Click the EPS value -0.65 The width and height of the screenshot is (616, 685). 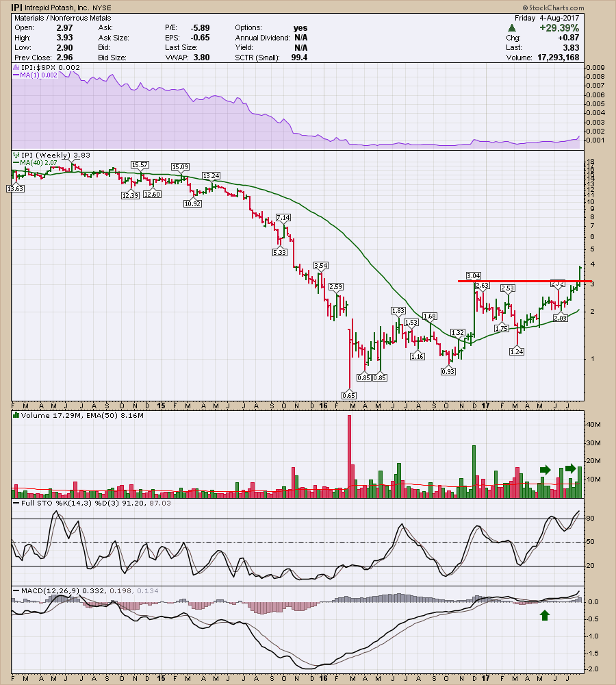pyautogui.click(x=200, y=38)
